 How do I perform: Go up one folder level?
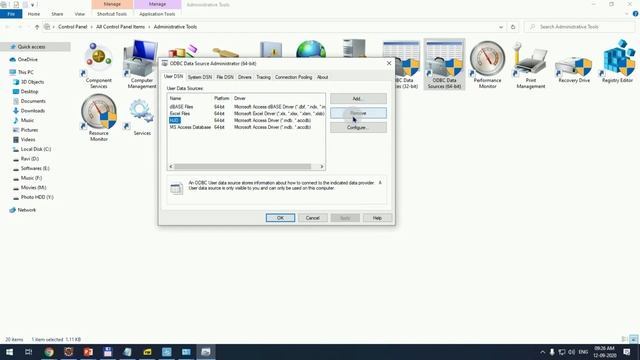(x=37, y=27)
